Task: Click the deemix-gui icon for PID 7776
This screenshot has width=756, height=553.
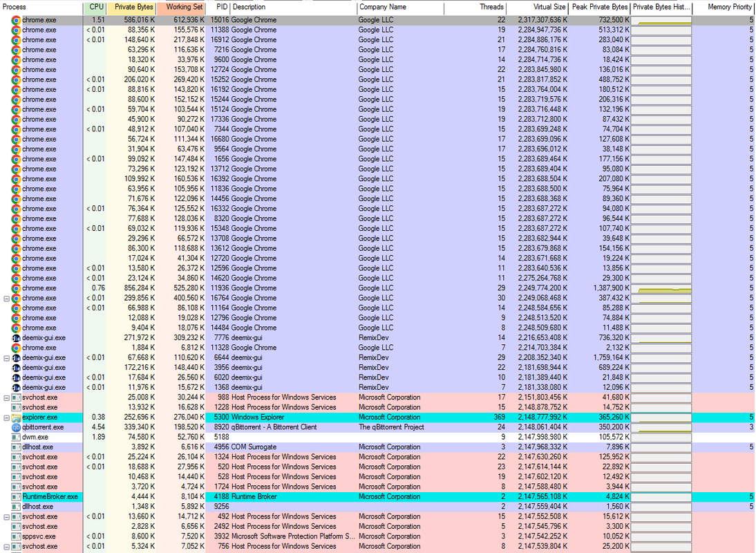Action: pyautogui.click(x=16, y=338)
